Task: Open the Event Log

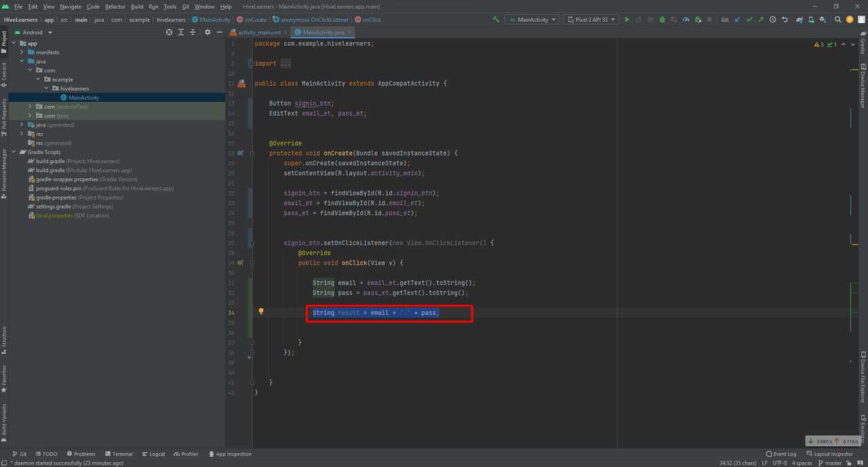Action: click(781, 454)
